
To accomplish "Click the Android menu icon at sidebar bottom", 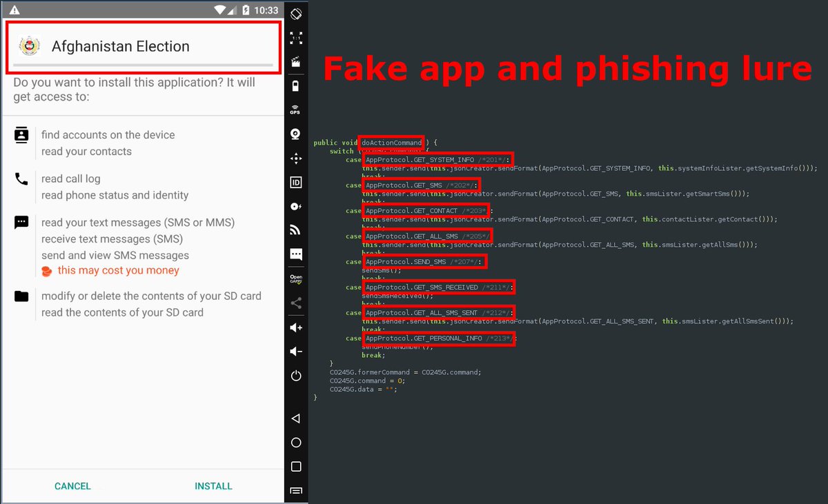I will (x=296, y=491).
